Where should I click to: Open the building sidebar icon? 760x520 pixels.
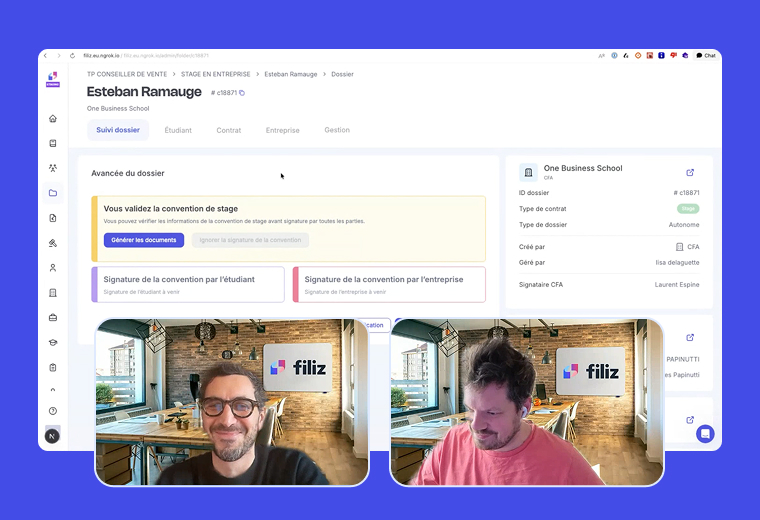53,293
